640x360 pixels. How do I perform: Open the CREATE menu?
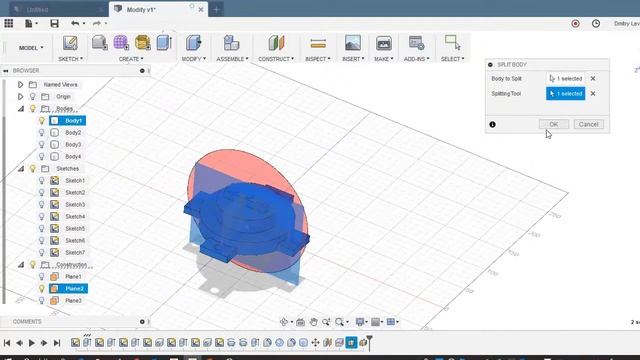131,59
